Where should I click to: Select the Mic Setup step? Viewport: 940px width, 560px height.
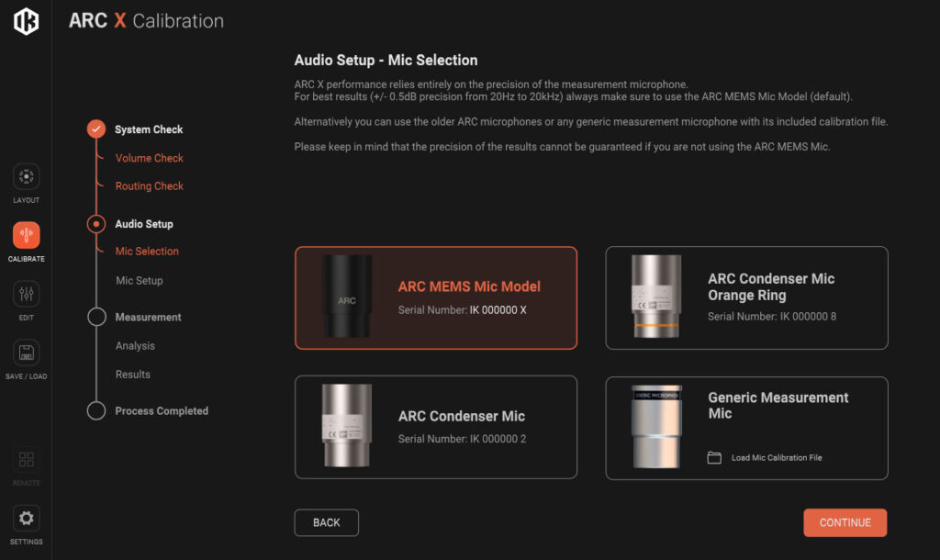pos(140,281)
